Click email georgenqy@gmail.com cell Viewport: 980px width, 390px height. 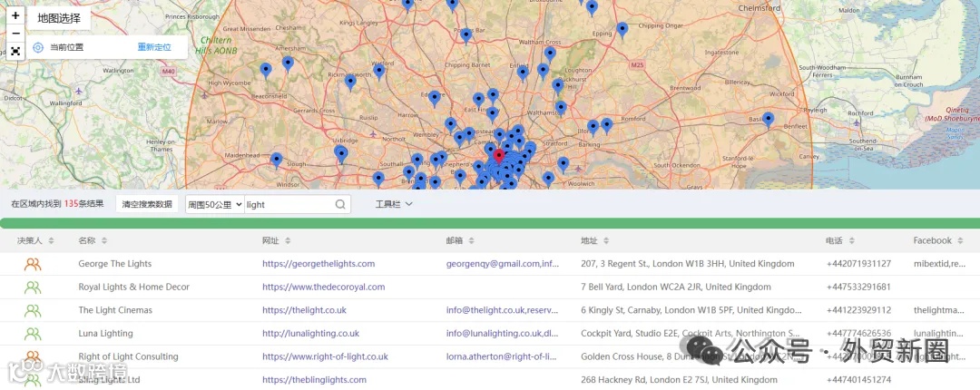tap(503, 264)
